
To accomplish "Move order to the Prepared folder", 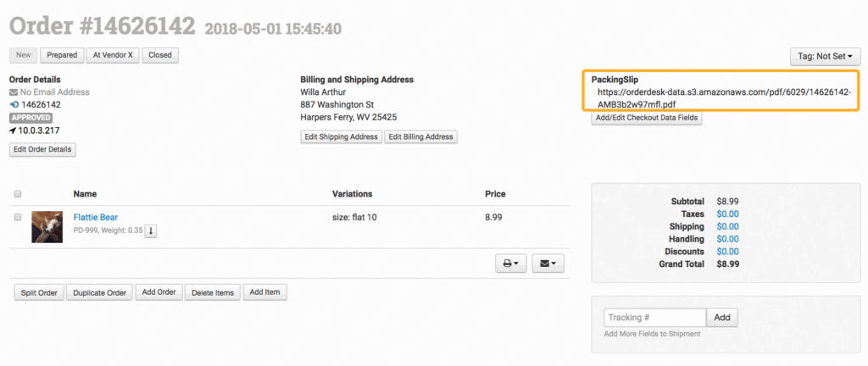I will coord(62,55).
